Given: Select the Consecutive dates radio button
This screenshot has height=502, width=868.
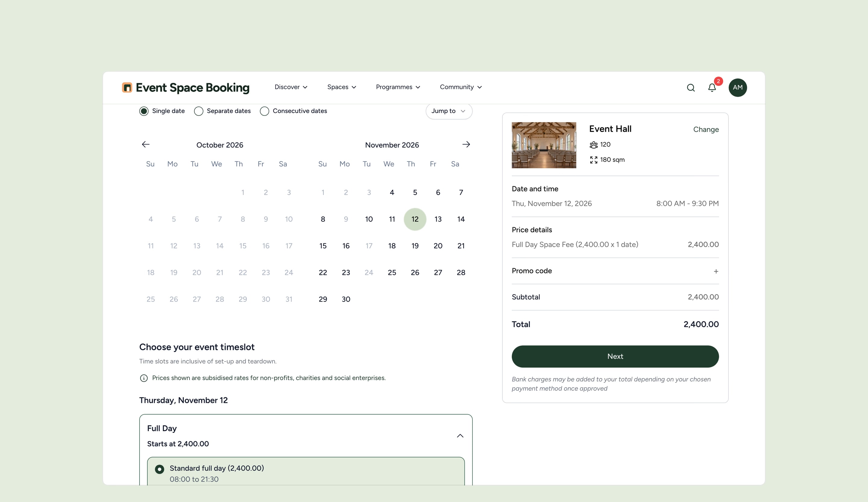Looking at the screenshot, I should (x=264, y=111).
